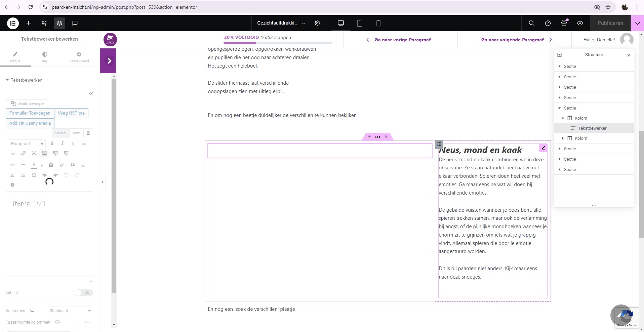Go to vorige Paragraaf link
The width and height of the screenshot is (644, 332).
click(x=399, y=40)
